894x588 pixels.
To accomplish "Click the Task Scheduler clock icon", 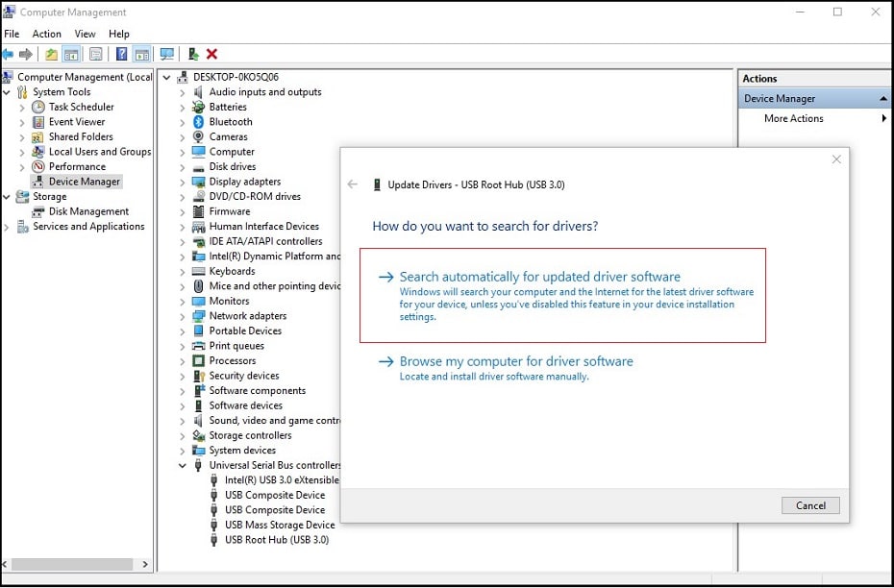I will click(38, 107).
